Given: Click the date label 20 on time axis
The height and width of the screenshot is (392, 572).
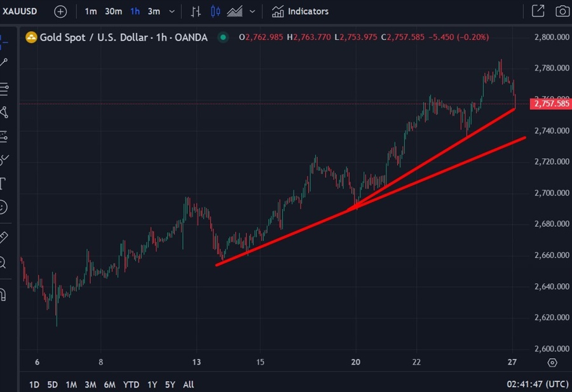Looking at the screenshot, I should [x=356, y=362].
